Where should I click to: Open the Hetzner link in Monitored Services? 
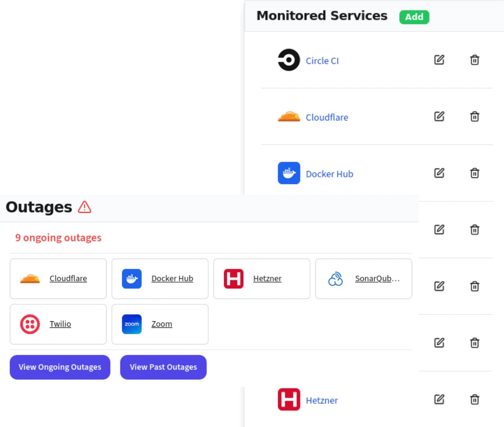[x=322, y=400]
